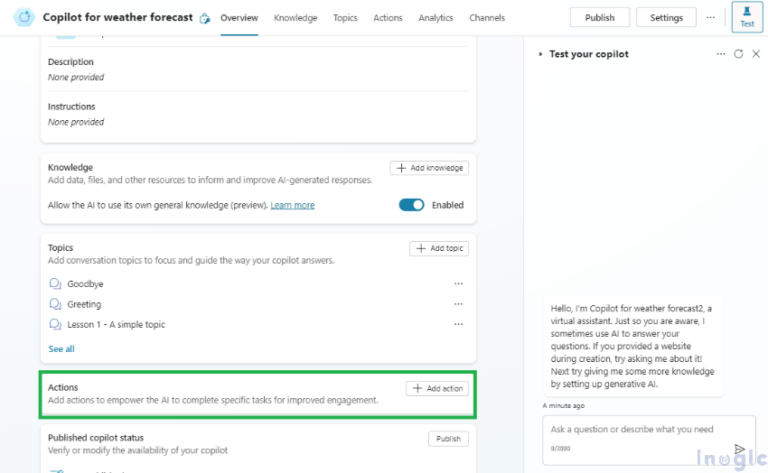Open the Goodbye topic ellipsis menu
The width and height of the screenshot is (768, 473).
tap(458, 284)
